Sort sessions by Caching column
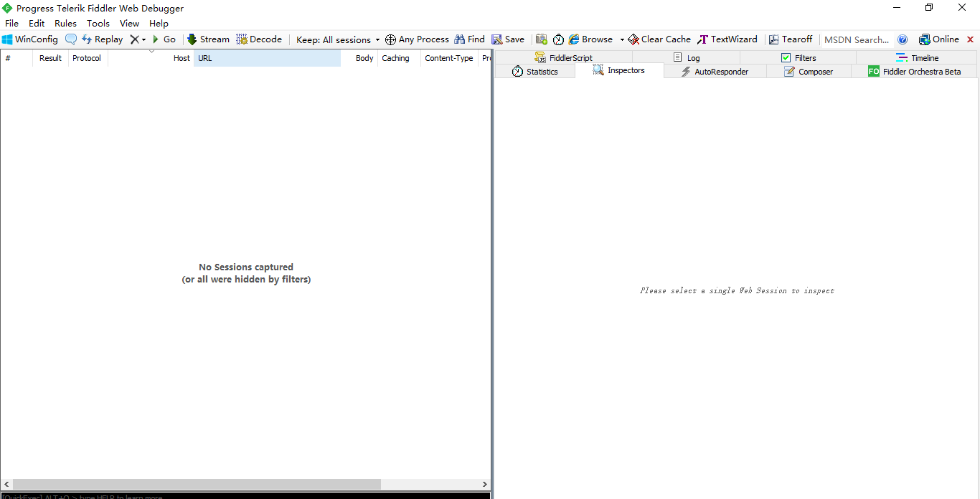 point(399,58)
